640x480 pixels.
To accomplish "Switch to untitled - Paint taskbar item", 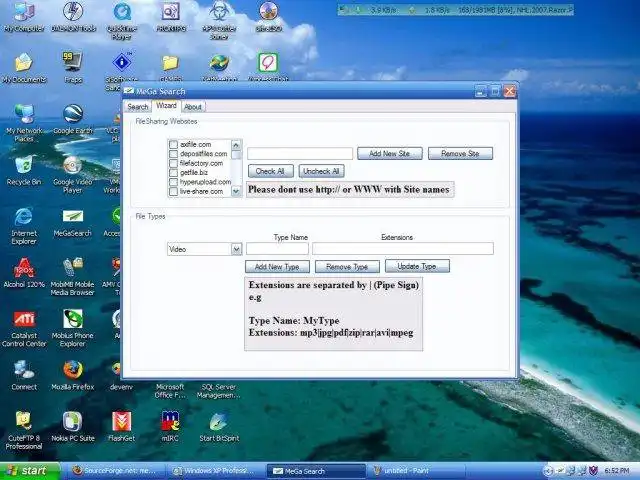I will tap(415, 471).
